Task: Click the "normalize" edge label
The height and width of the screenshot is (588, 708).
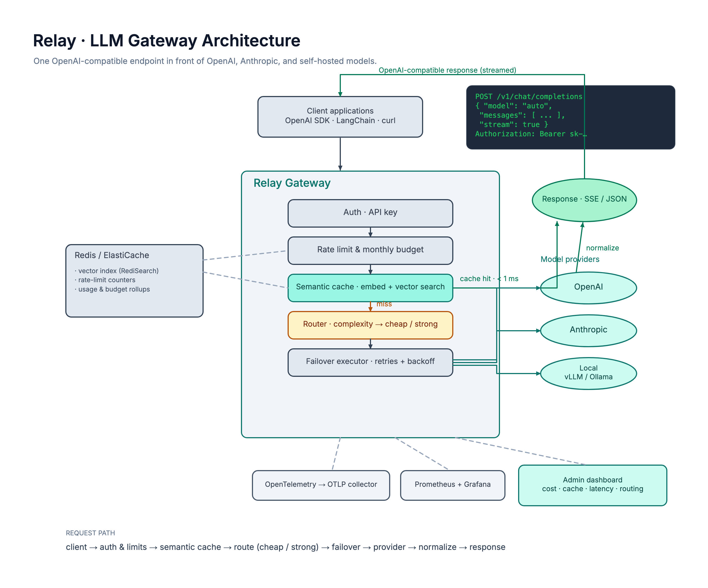Action: 602,248
